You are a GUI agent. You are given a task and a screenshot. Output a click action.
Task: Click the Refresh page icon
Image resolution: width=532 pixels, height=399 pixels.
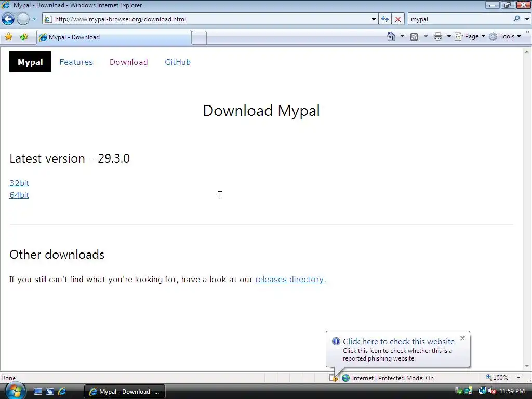(x=385, y=19)
